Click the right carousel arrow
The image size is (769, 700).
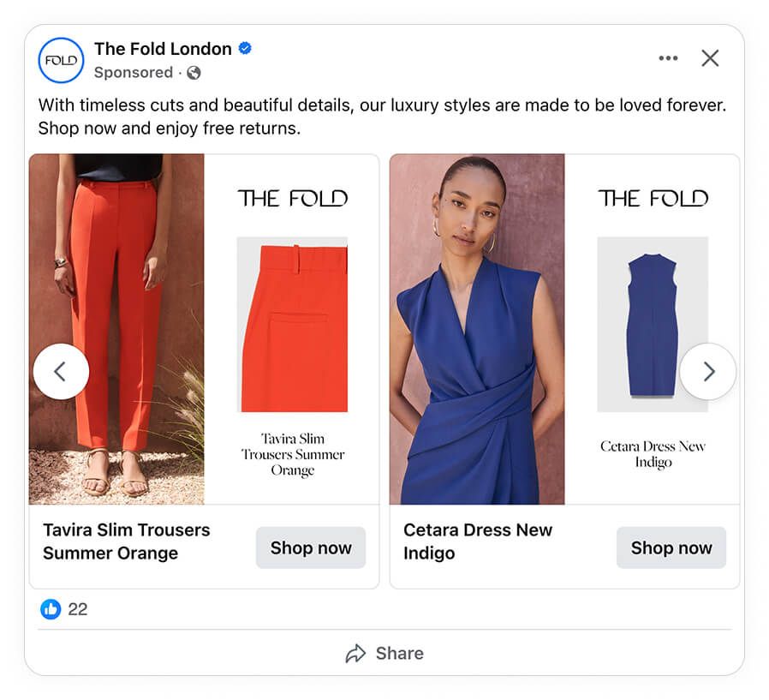[708, 371]
